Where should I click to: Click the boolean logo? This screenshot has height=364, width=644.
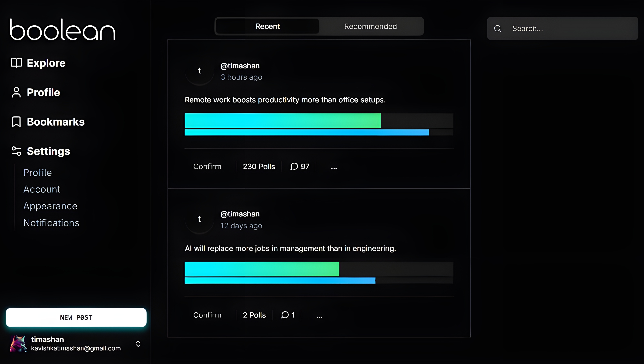(x=63, y=29)
